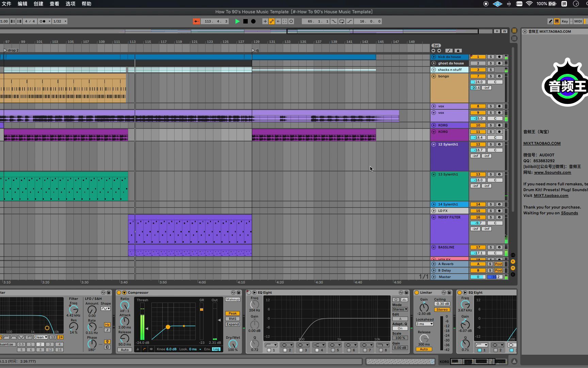Image resolution: width=588 pixels, height=368 pixels.
Task: Open EQ Eight Stereo mode dropdown
Action: 400,309
